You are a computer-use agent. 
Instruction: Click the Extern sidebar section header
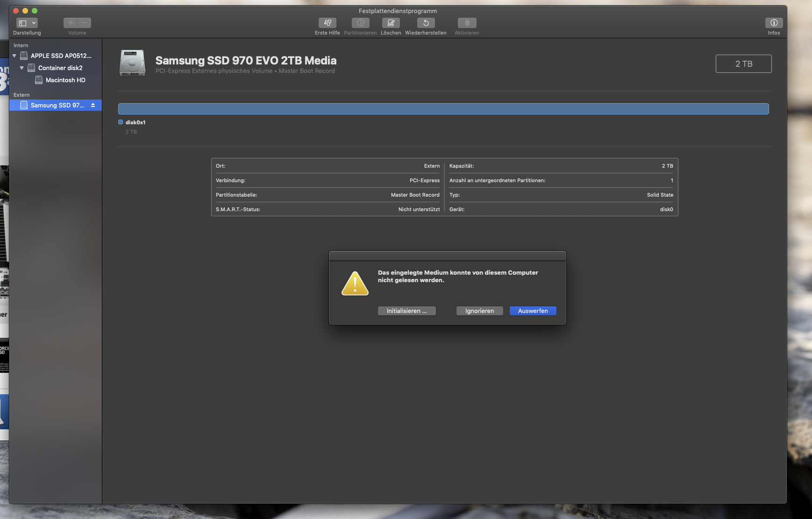[x=21, y=95]
